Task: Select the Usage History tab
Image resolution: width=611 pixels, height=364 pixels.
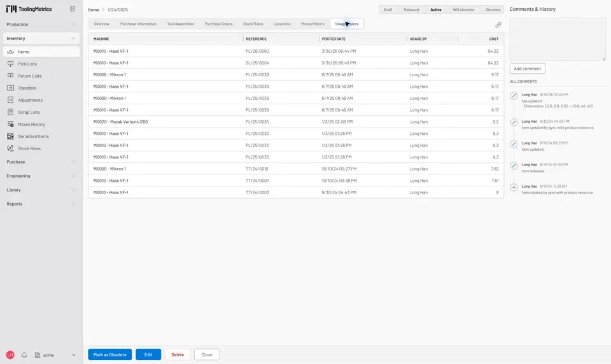Action: 347,24
